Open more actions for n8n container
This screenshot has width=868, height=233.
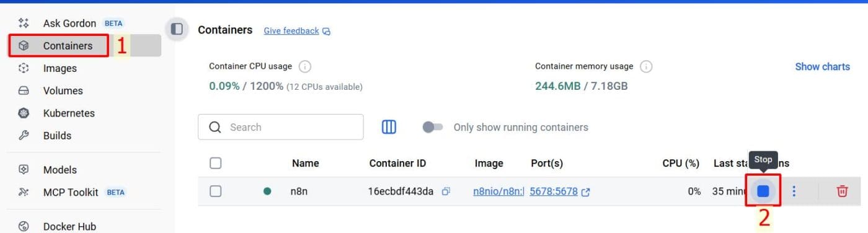click(794, 191)
